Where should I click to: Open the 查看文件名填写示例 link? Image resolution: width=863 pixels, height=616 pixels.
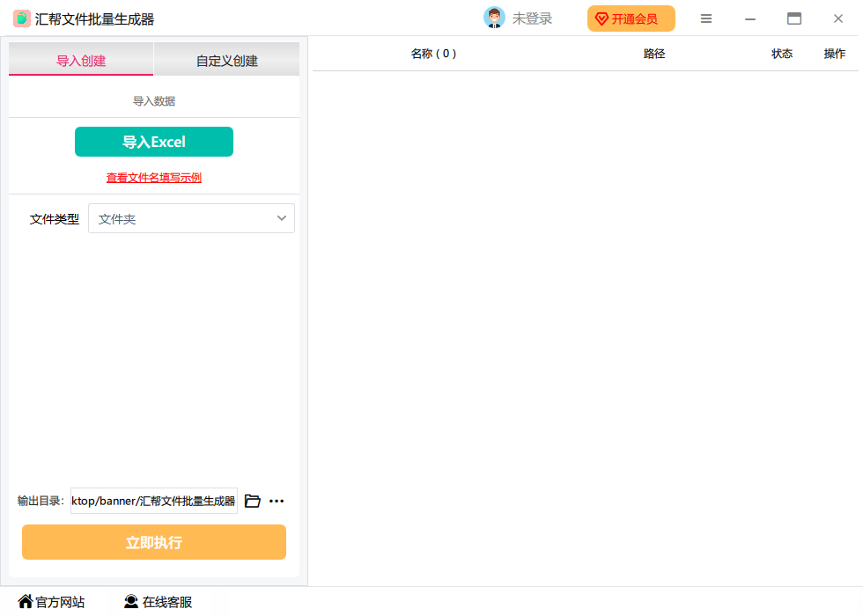tap(154, 178)
